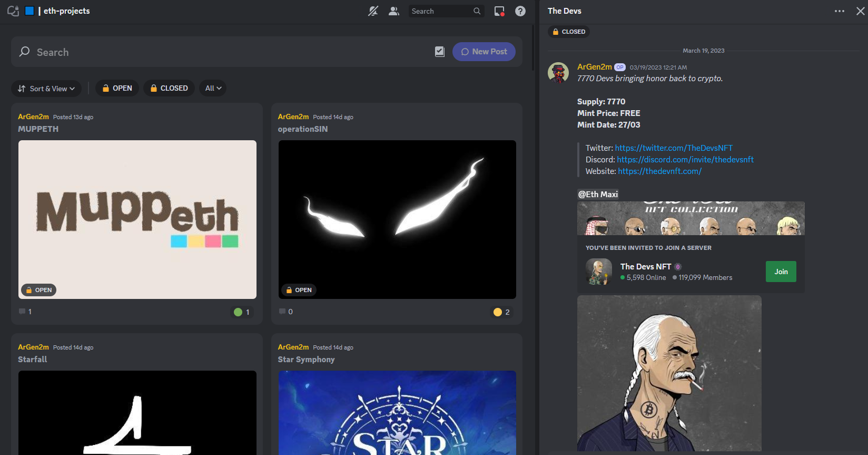Show the member list icon
The width and height of the screenshot is (868, 455).
click(393, 11)
